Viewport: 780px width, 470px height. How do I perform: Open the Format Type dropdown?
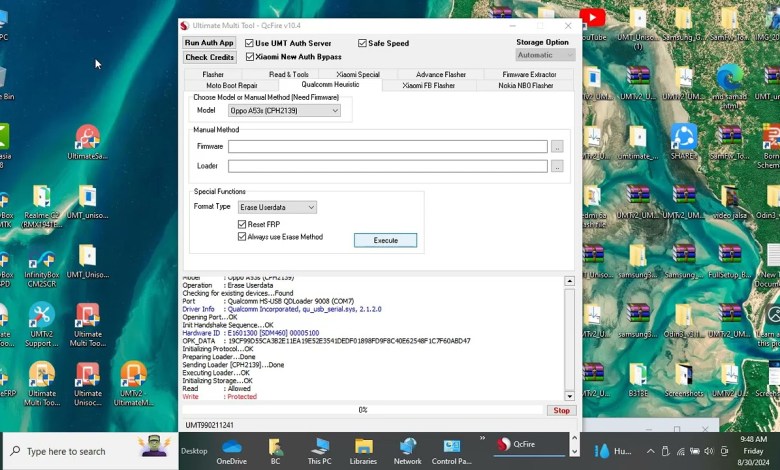click(x=277, y=207)
